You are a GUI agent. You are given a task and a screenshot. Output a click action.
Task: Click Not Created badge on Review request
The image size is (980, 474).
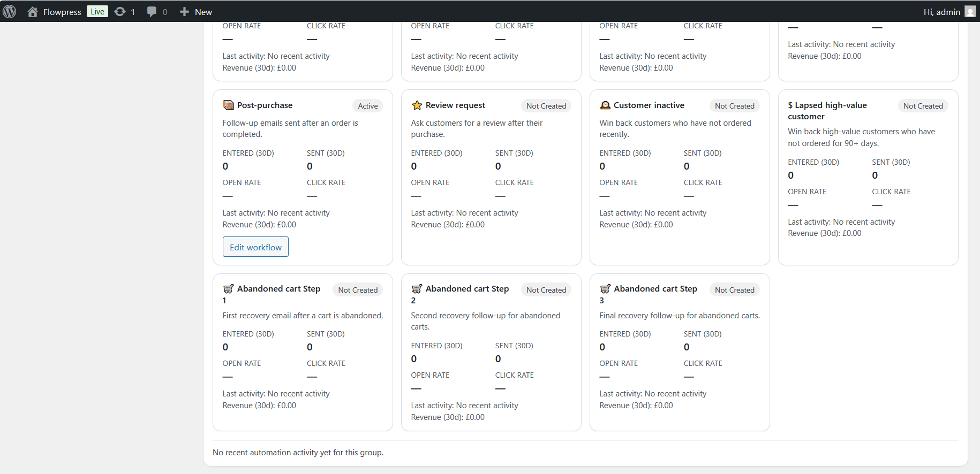pos(546,106)
